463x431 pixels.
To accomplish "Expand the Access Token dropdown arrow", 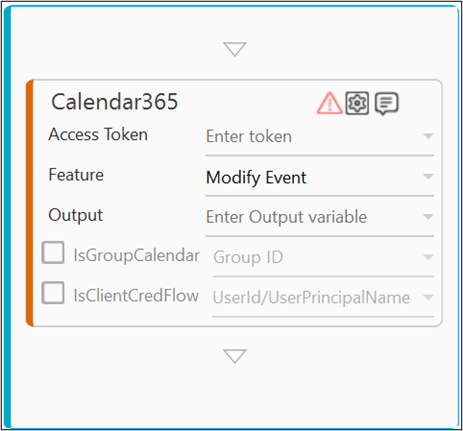I will tap(428, 136).
